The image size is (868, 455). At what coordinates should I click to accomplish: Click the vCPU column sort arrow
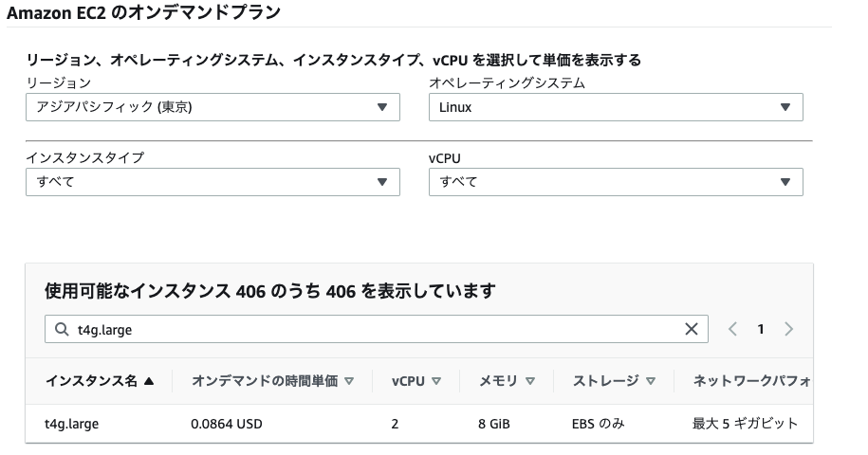pos(436,381)
